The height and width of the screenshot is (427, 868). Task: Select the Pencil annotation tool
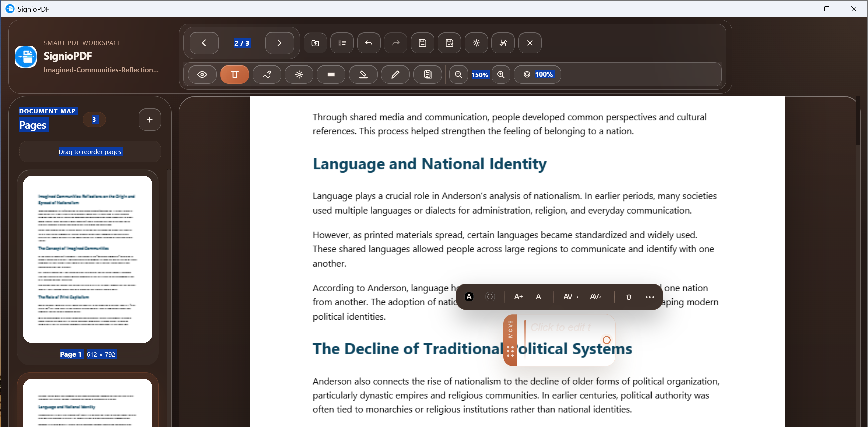(x=395, y=74)
